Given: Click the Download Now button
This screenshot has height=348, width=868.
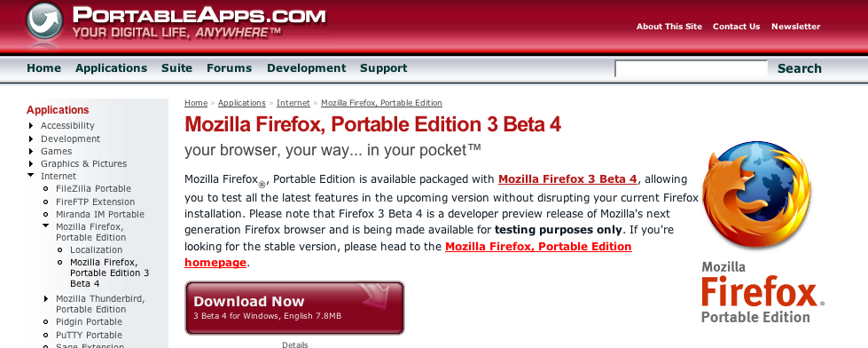Looking at the screenshot, I should (294, 307).
